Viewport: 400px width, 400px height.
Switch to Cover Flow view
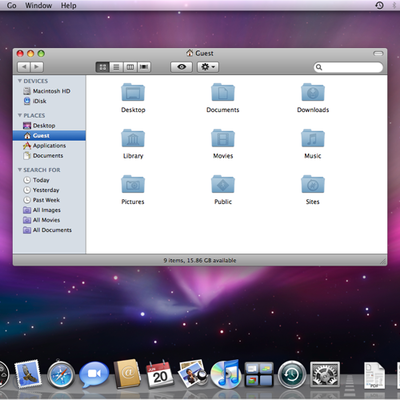coord(144,67)
